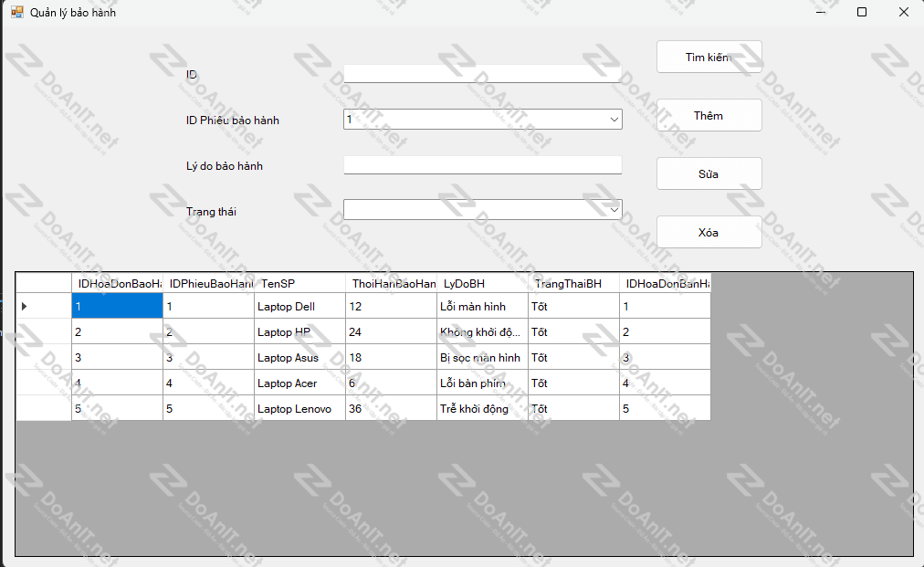This screenshot has height=567, width=924.
Task: Click the Bị sọc màn hình cell
Action: click(482, 358)
